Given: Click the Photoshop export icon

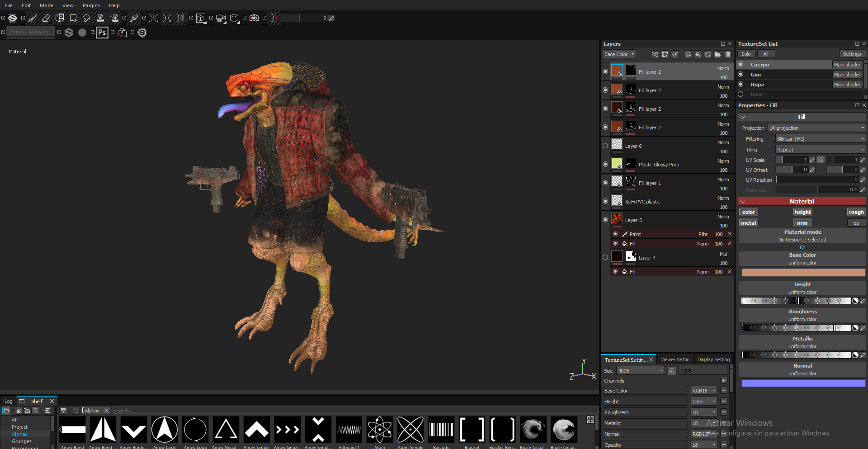Looking at the screenshot, I should [x=102, y=33].
